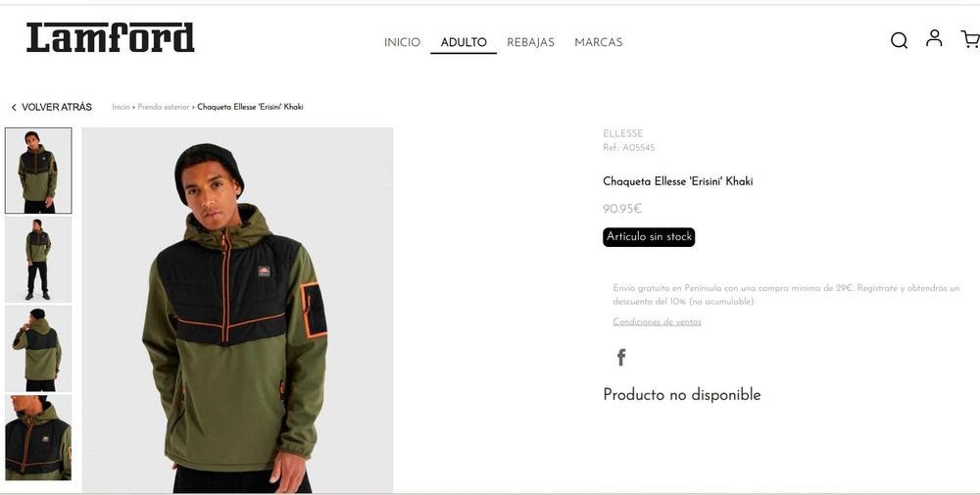
Task: Select the full-body jacket thumbnail
Action: 38,260
